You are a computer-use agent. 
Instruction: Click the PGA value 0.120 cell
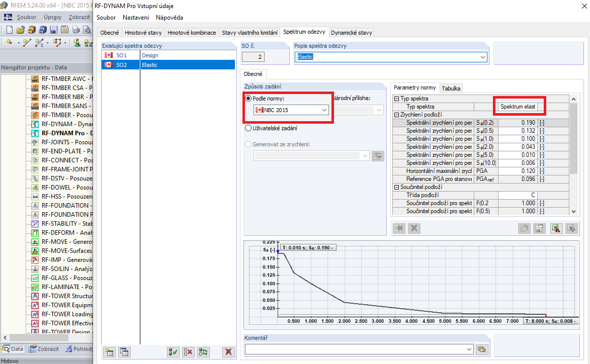(518, 171)
